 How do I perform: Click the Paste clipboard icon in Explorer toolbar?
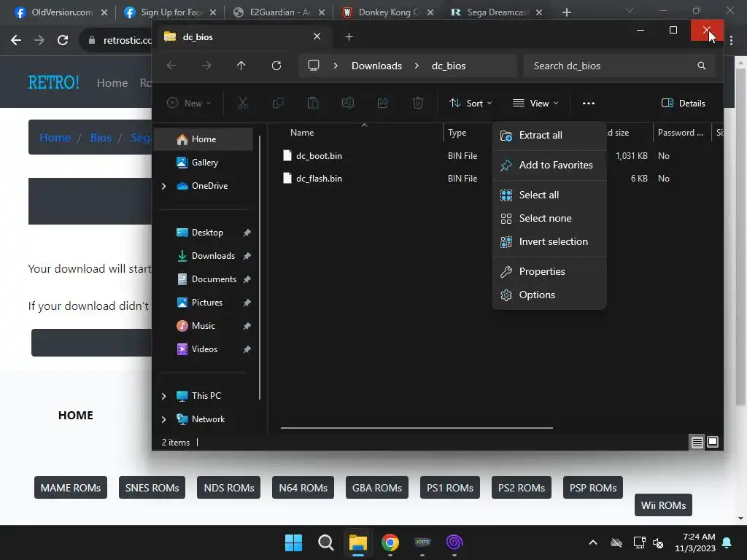(313, 103)
